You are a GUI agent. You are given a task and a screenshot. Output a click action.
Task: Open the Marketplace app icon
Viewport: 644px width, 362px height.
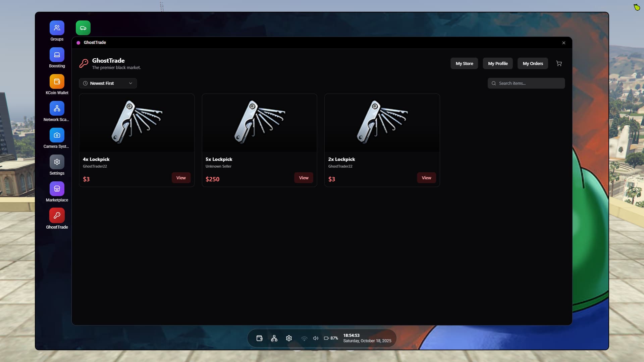57,189
